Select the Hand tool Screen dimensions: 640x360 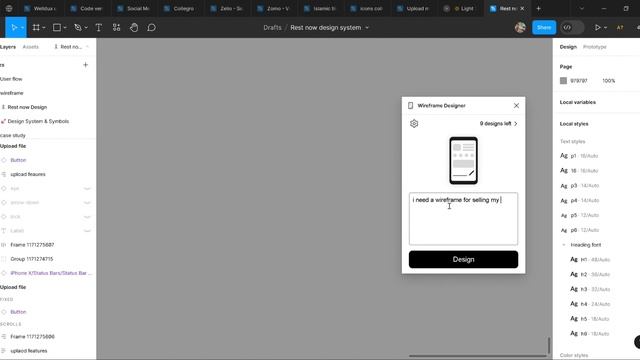[x=134, y=27]
